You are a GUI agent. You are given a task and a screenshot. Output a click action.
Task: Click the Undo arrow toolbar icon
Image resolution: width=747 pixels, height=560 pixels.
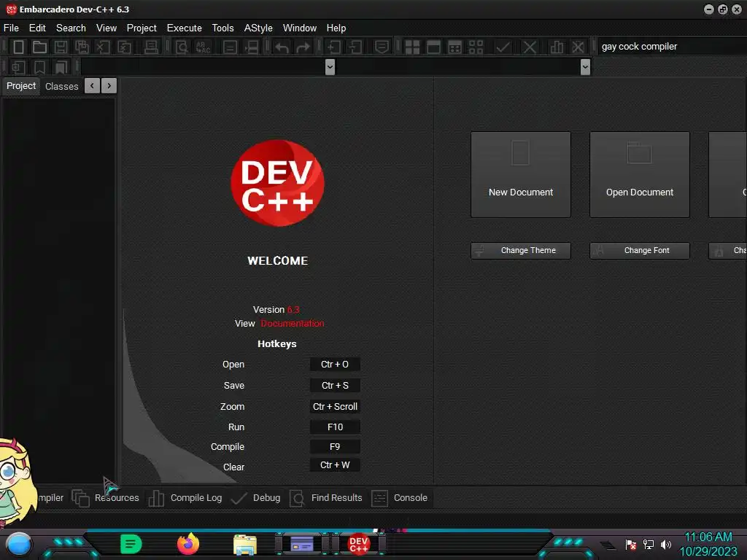[x=282, y=47]
